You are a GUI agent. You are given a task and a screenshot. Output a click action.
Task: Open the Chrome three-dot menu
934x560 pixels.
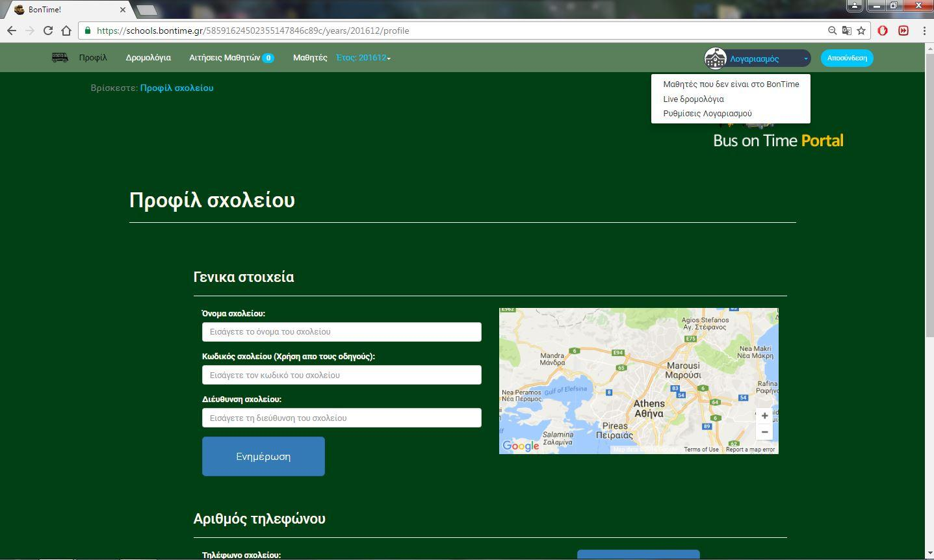point(924,31)
